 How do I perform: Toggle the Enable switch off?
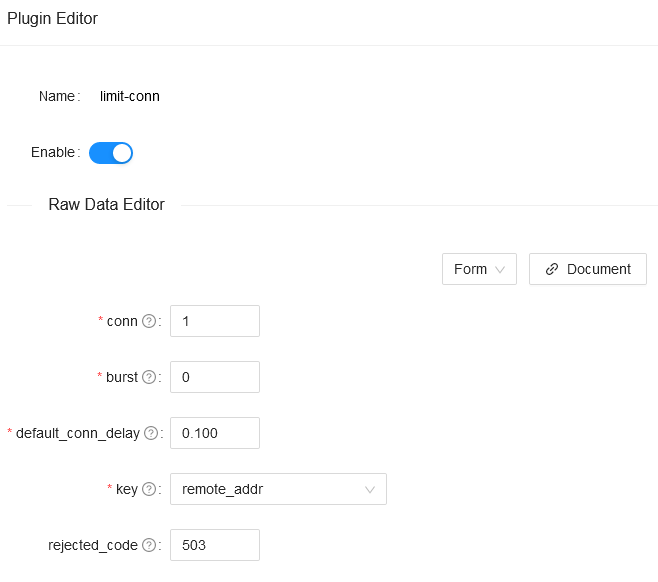pyautogui.click(x=111, y=153)
